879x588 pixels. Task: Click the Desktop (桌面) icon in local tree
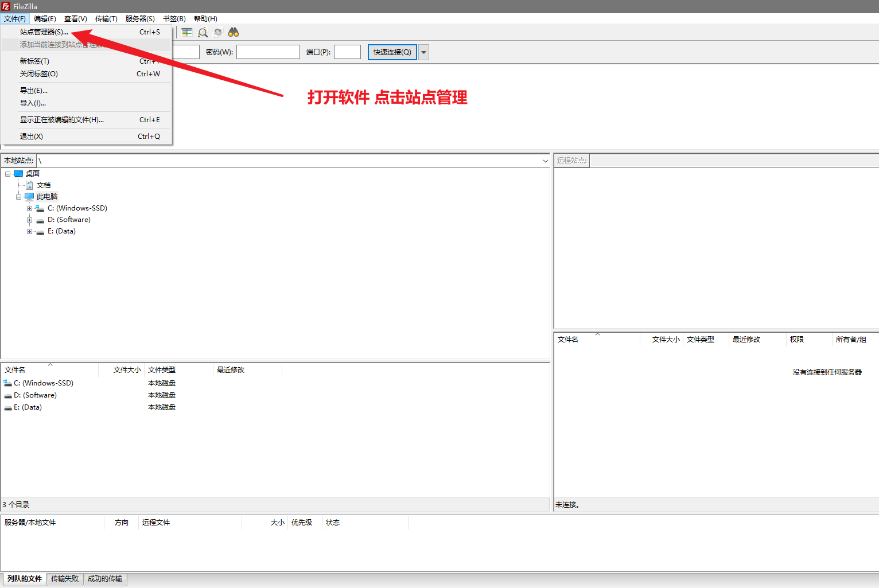18,174
